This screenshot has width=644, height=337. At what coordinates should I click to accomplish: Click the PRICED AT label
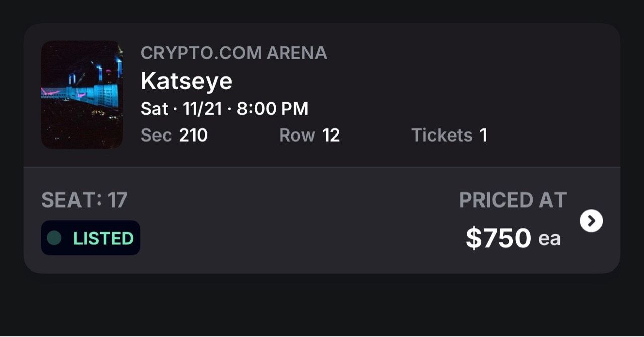(x=513, y=200)
